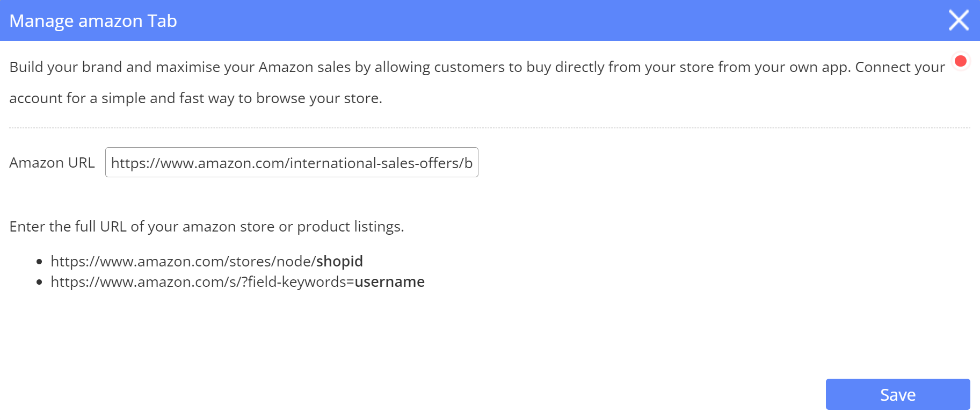Close the Manage amazon Tab dialog
This screenshot has width=980, height=419.
click(959, 20)
